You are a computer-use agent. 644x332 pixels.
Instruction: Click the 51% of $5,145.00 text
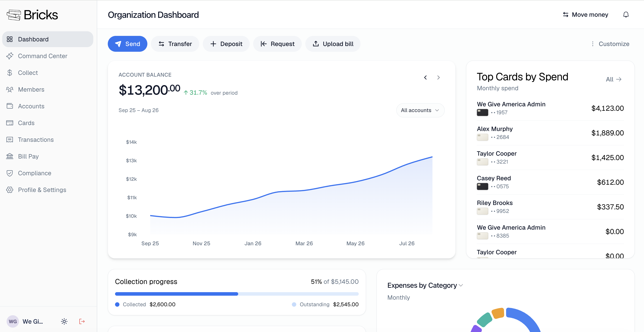click(x=335, y=282)
